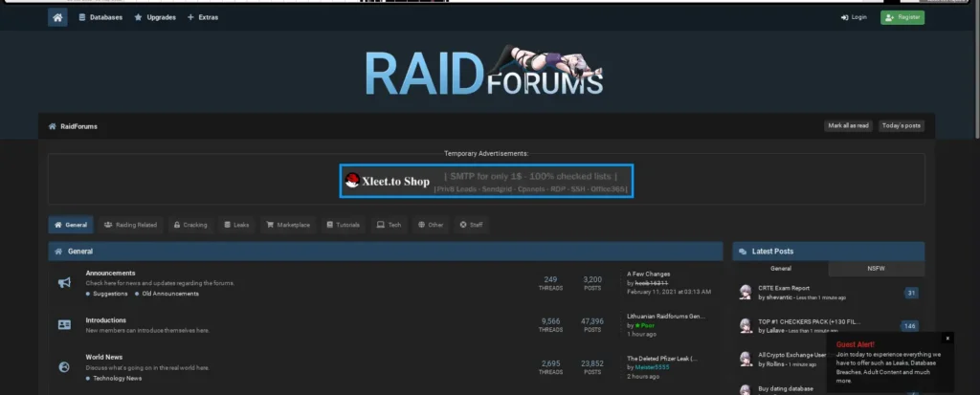View the profile of user Poor
This screenshot has height=395, width=980.
coord(647,325)
